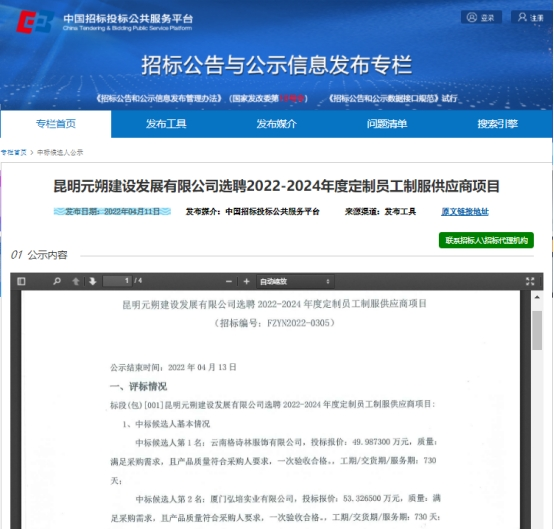Viewport: 554px width, 530px height.
Task: Zoom in with the plus icon
Action: point(247,282)
